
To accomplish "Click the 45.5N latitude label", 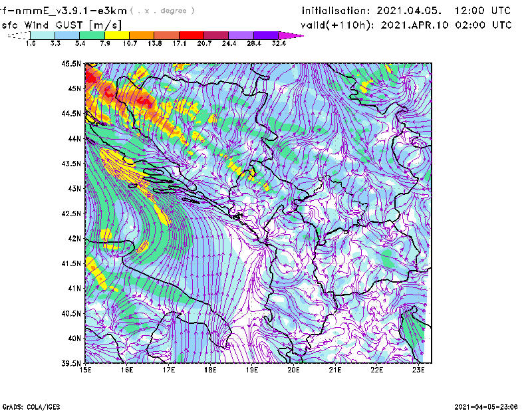I will click(71, 64).
